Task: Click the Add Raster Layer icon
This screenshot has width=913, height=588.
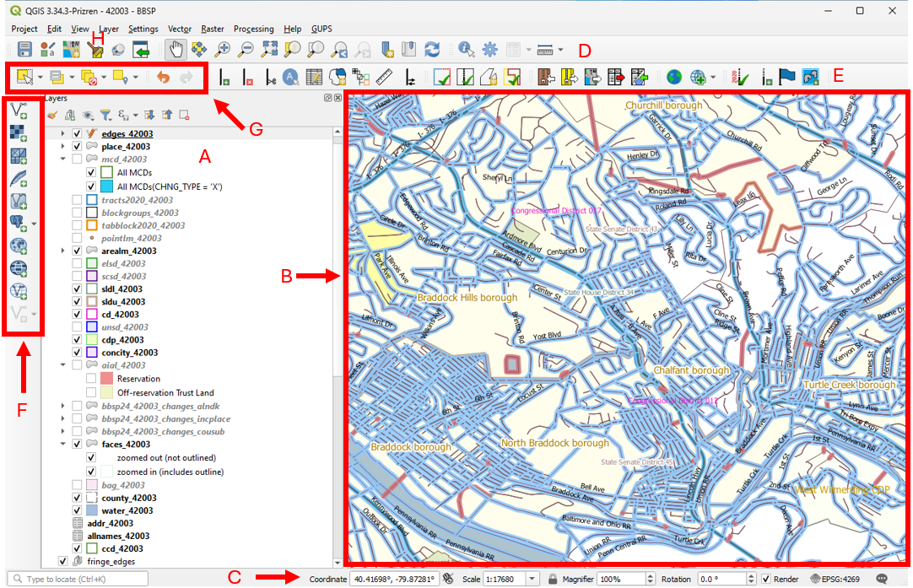Action: (x=19, y=132)
